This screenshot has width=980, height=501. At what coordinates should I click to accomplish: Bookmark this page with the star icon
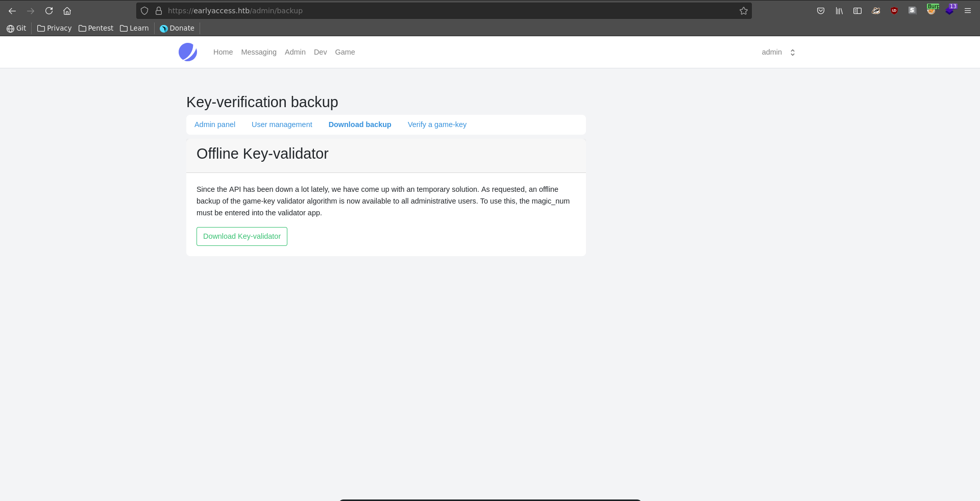[744, 11]
